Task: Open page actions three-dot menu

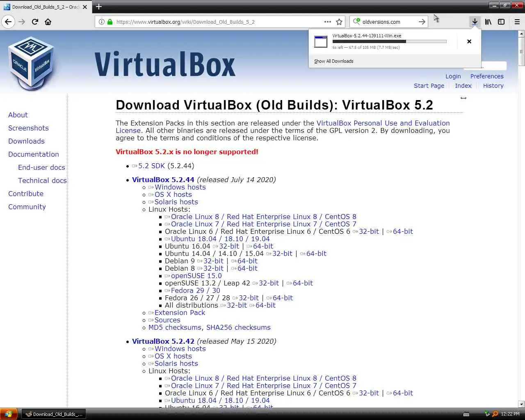Action: click(327, 22)
